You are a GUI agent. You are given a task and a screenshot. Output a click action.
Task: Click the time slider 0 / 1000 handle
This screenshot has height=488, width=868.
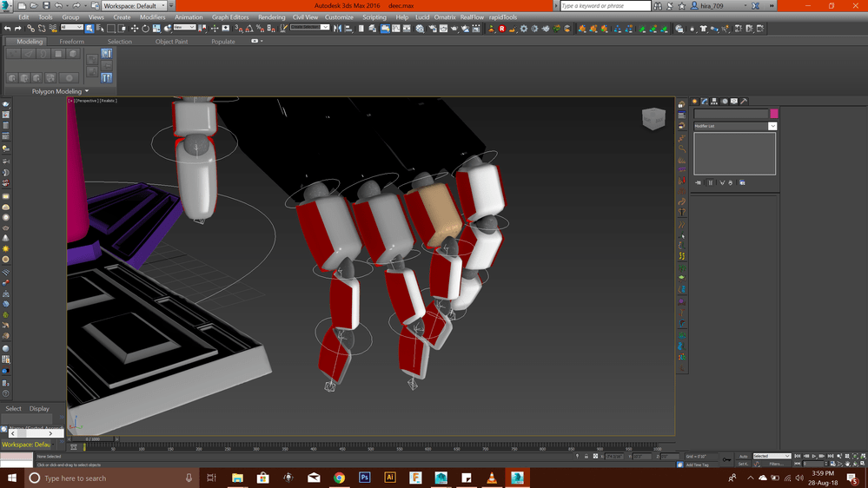click(92, 439)
